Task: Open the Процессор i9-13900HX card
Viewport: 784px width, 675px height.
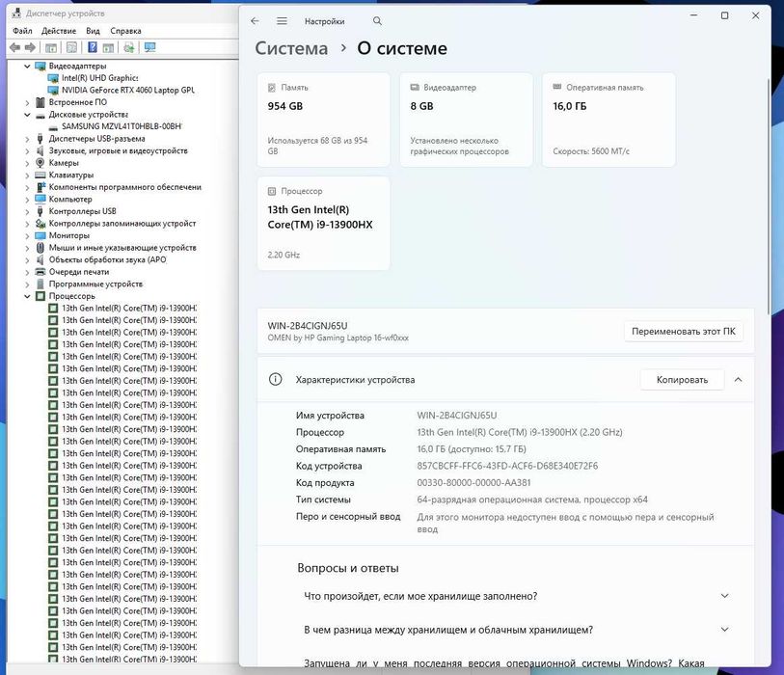Action: point(323,223)
